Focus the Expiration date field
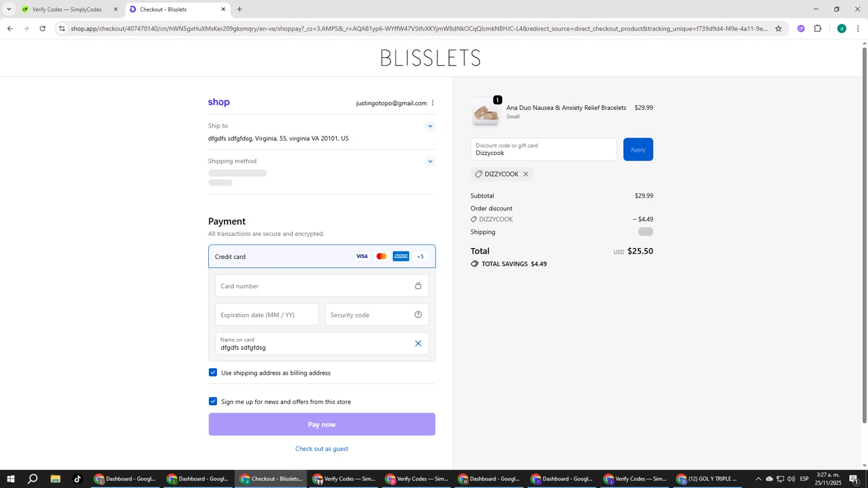 click(267, 315)
